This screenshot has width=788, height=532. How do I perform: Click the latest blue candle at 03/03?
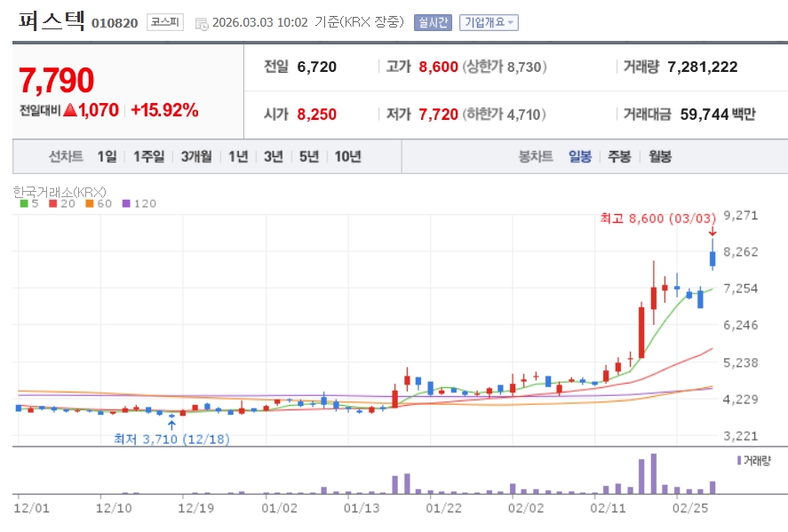712,258
